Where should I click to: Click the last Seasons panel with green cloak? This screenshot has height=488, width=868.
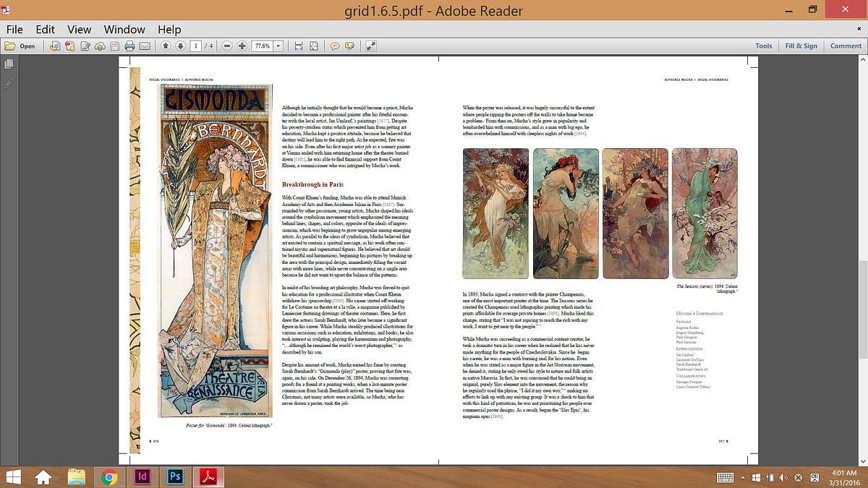(x=705, y=213)
